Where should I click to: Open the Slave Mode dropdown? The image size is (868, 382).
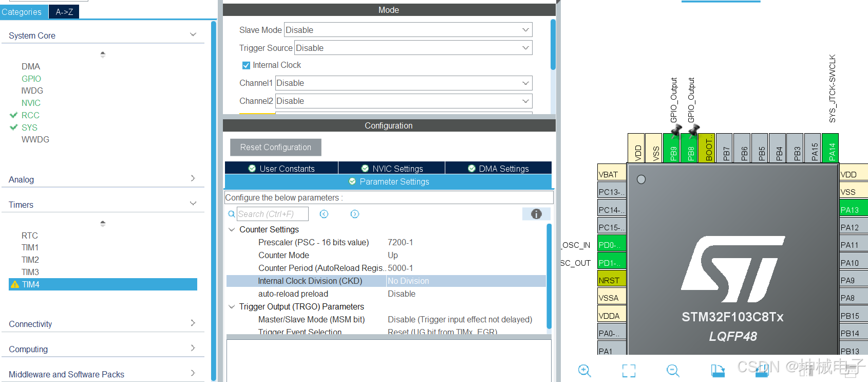point(408,30)
